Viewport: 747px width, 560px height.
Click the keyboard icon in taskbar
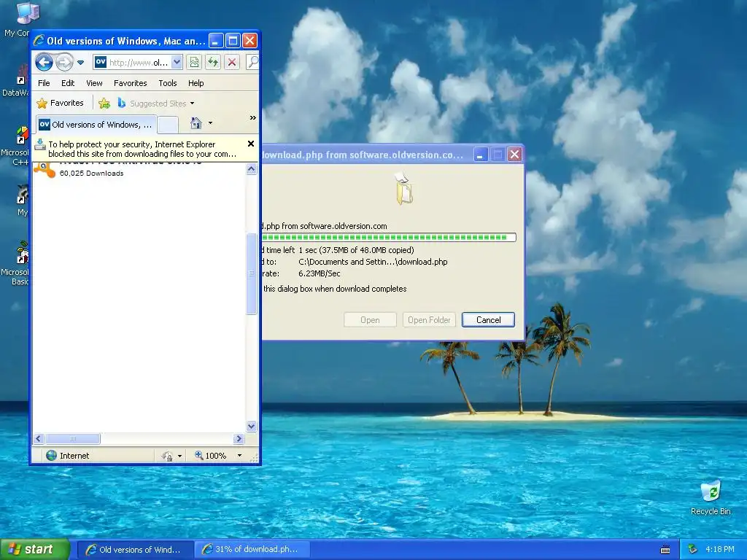665,550
